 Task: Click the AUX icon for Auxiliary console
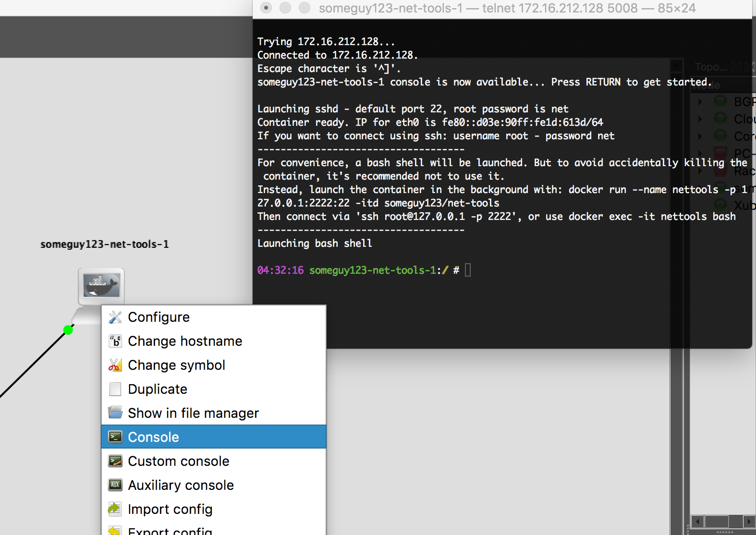[115, 485]
